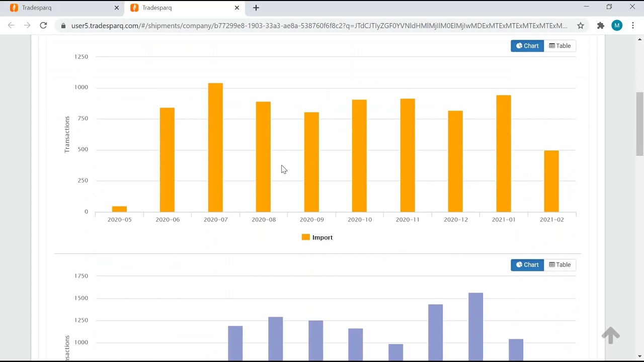Click the back-to-top arrow icon

[611, 335]
